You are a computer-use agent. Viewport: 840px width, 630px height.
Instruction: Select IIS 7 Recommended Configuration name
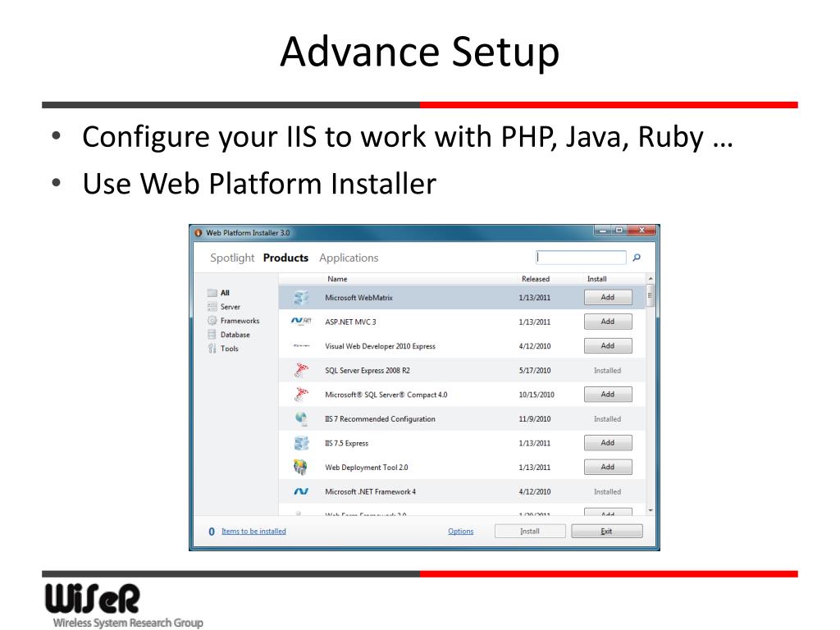pyautogui.click(x=380, y=419)
